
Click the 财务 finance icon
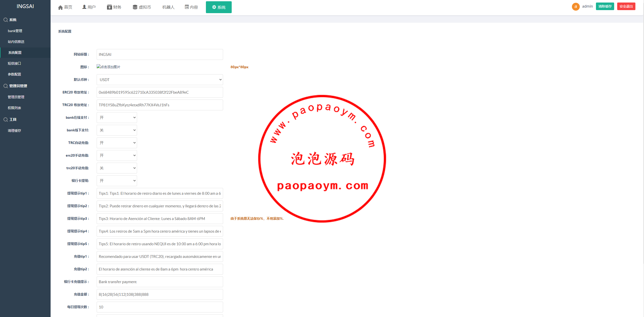pyautogui.click(x=109, y=7)
